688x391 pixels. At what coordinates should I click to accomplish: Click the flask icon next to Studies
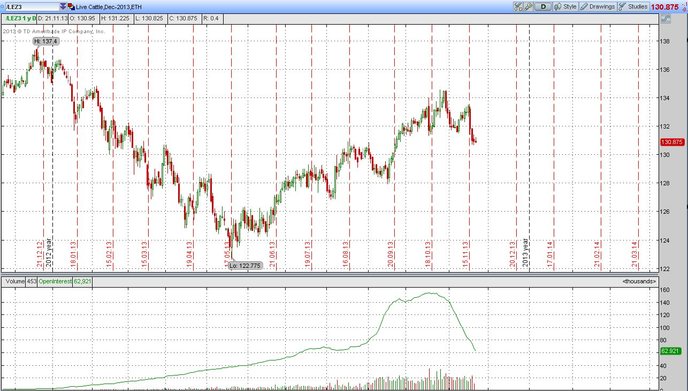[x=623, y=7]
